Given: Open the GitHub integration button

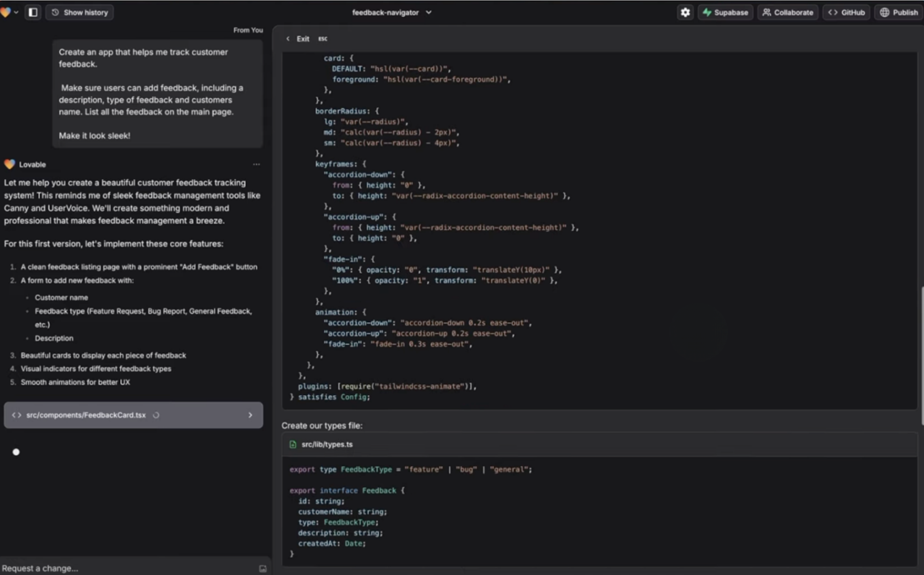Looking at the screenshot, I should (x=846, y=12).
